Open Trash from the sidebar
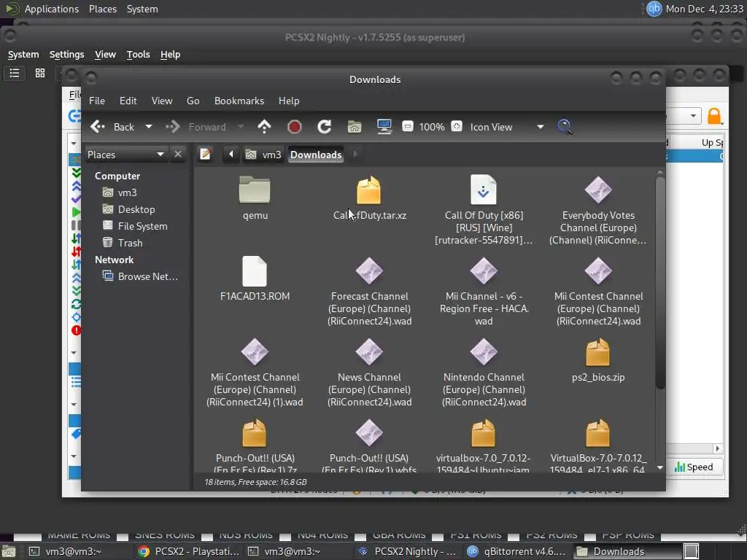747x560 pixels. [x=123, y=243]
